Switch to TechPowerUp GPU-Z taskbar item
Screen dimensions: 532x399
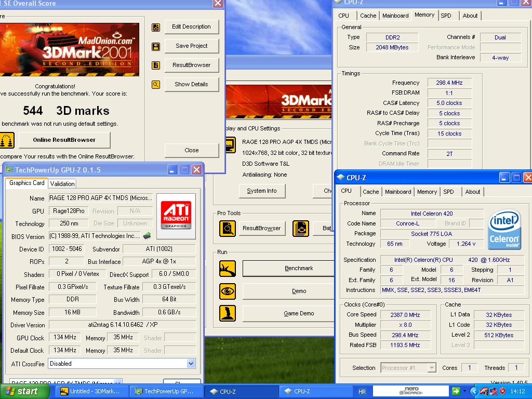[x=166, y=391]
